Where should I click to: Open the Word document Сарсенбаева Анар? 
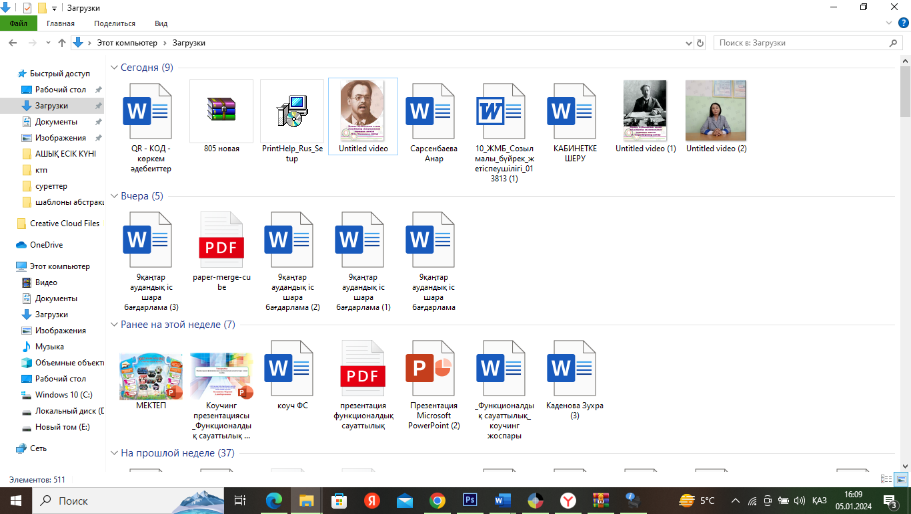tap(434, 111)
